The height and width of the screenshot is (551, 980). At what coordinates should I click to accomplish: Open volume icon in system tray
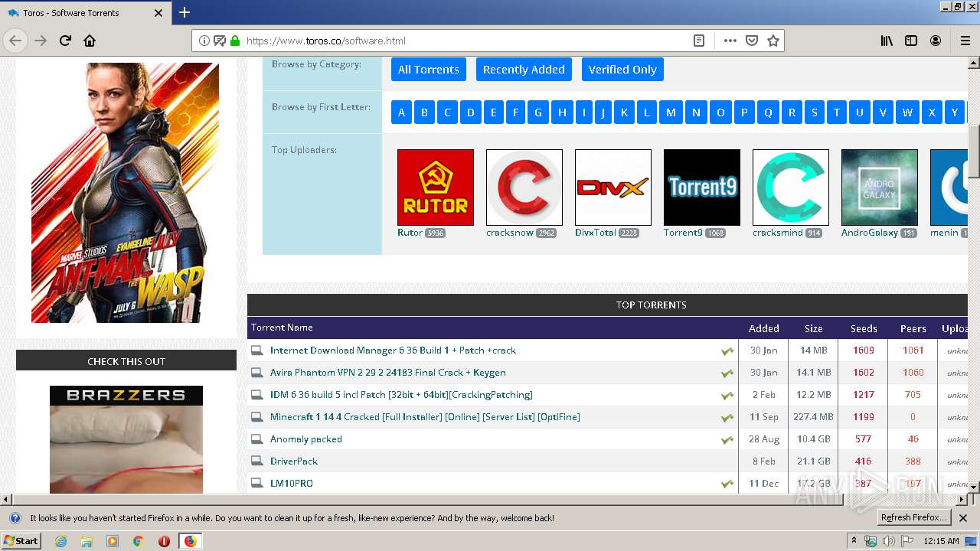(888, 541)
